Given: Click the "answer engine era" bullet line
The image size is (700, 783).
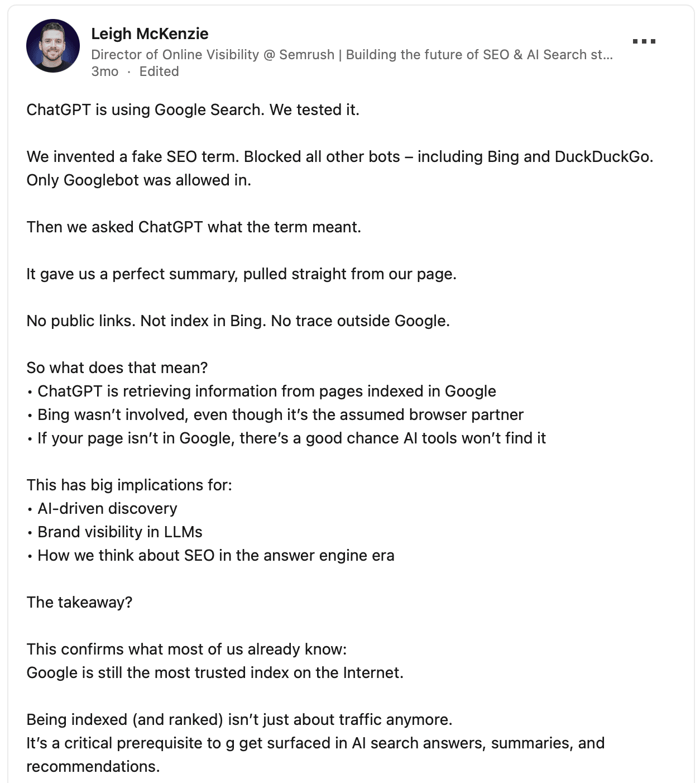Looking at the screenshot, I should point(215,555).
